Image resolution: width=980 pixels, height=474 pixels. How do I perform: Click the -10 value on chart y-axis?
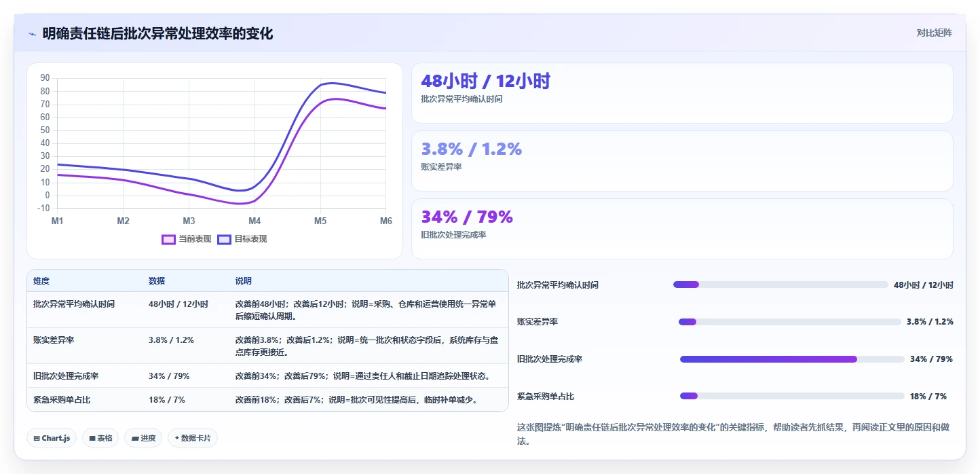coord(44,208)
